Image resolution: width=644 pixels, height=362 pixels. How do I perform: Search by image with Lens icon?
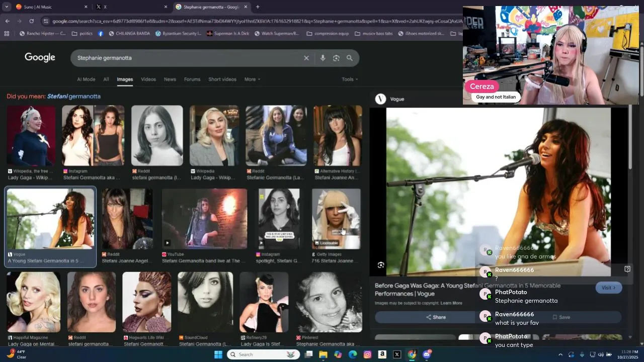click(x=336, y=58)
